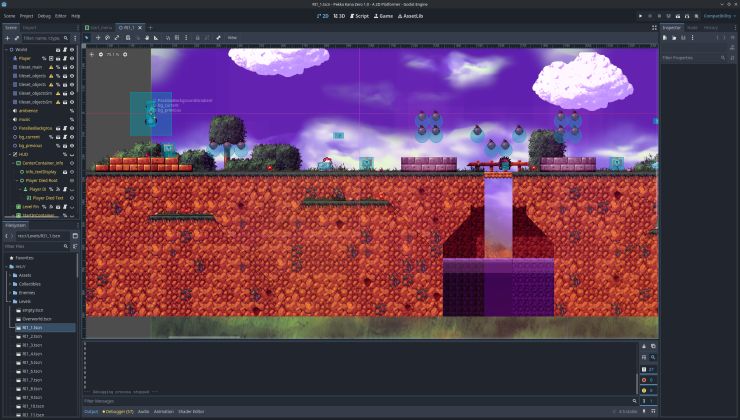This screenshot has height=420, width=740.
Task: Click the Run Project play button
Action: tap(641, 16)
